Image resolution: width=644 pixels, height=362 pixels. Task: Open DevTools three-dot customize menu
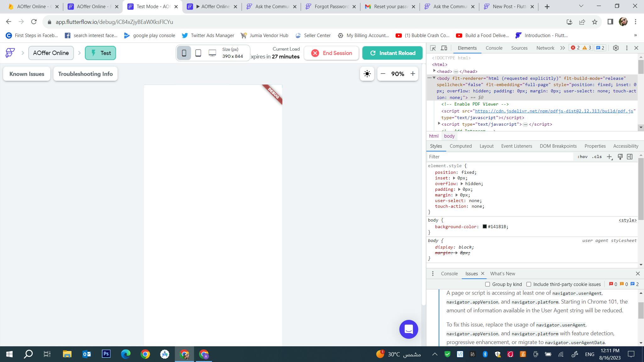pos(627,48)
